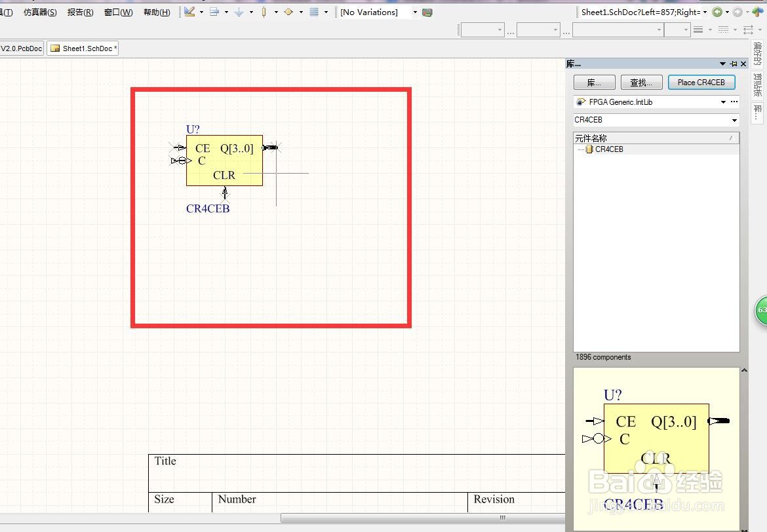Image resolution: width=767 pixels, height=532 pixels.
Task: Click the Place CR4CEB button
Action: [701, 83]
